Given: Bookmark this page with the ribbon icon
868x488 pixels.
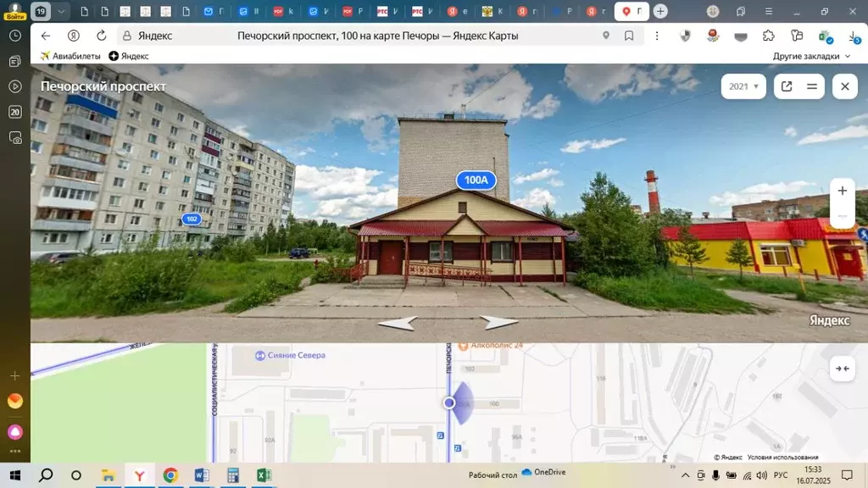Looking at the screenshot, I should (x=629, y=36).
